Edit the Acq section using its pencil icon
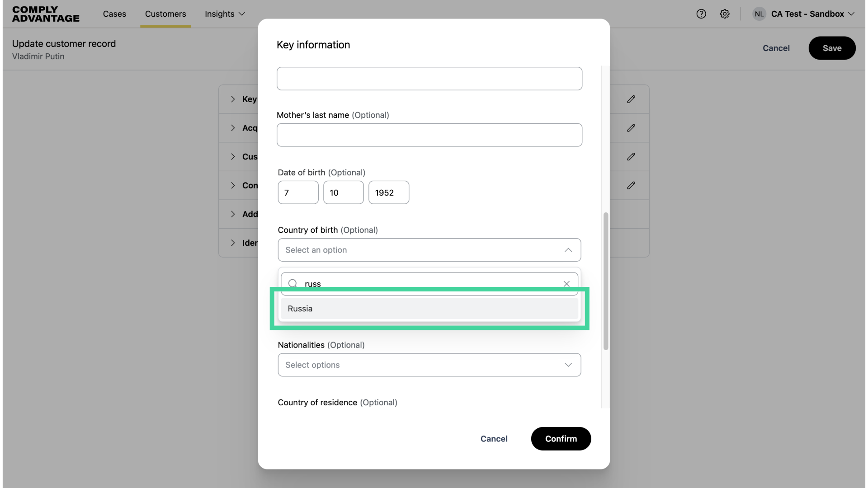The image size is (868, 488). [631, 128]
